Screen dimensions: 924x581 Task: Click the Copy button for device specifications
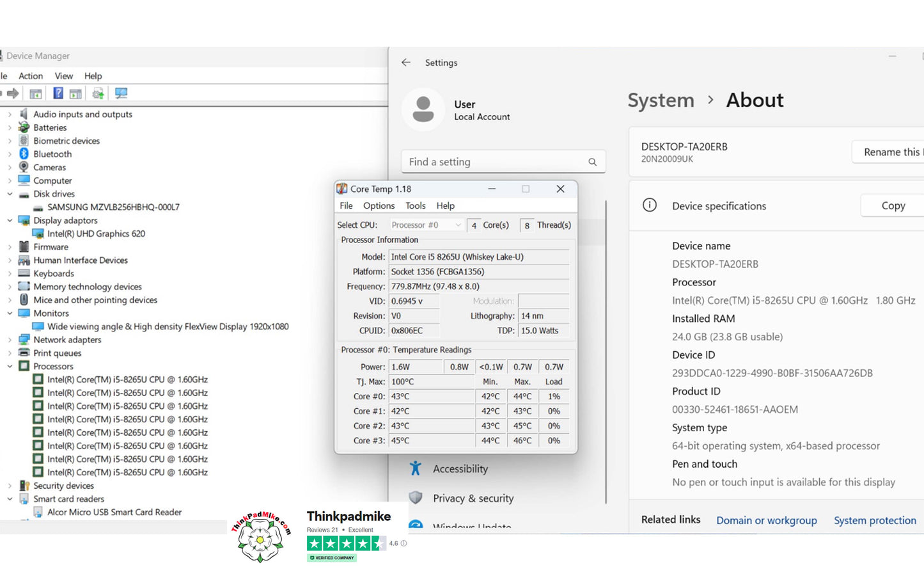pos(893,205)
